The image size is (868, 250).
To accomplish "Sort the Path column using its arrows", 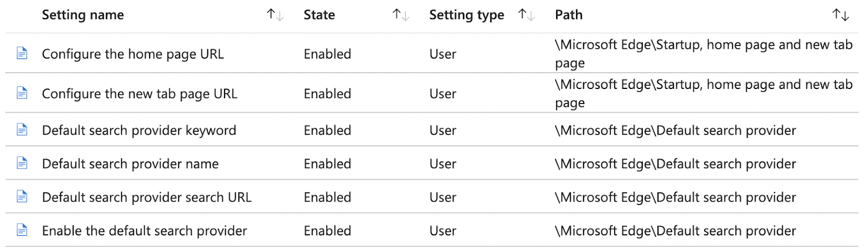I will (x=841, y=15).
